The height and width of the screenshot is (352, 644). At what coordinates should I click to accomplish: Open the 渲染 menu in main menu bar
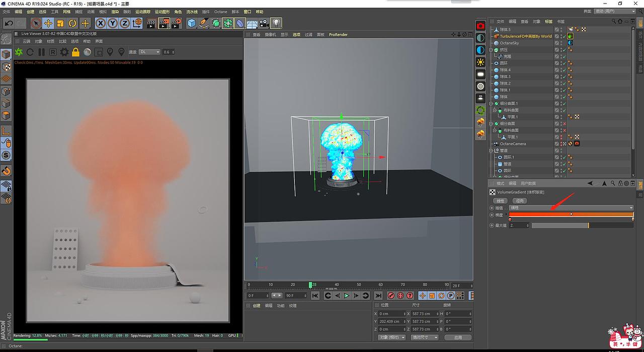pyautogui.click(x=115, y=12)
